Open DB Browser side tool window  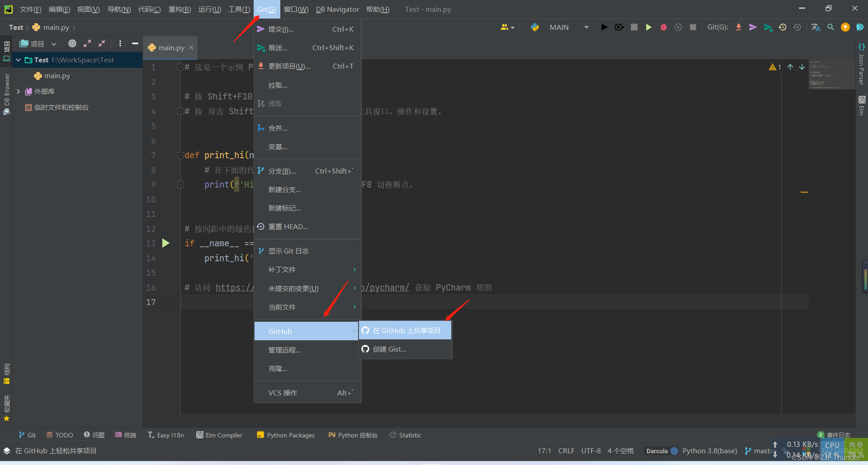coord(6,94)
